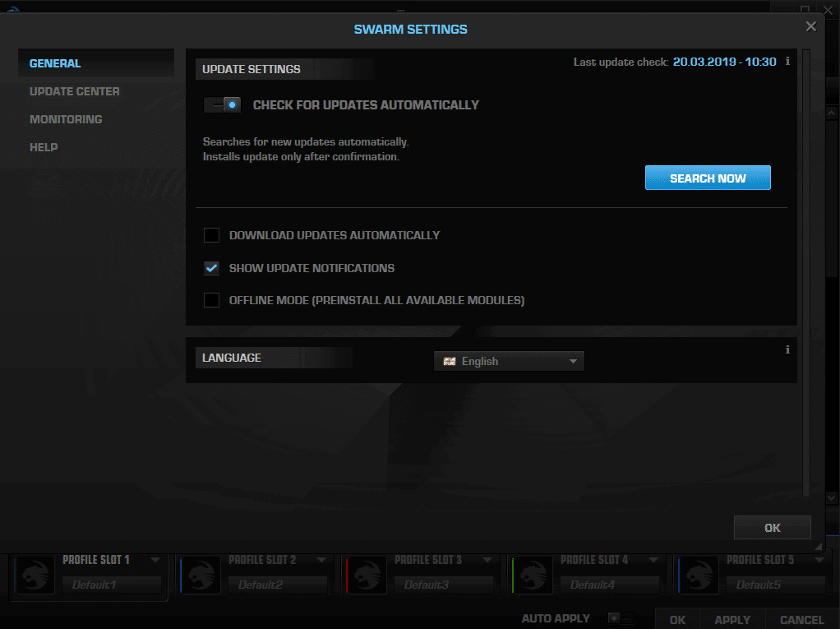The height and width of the screenshot is (629, 840).
Task: Click Apply at the bottom bar
Action: point(731,619)
